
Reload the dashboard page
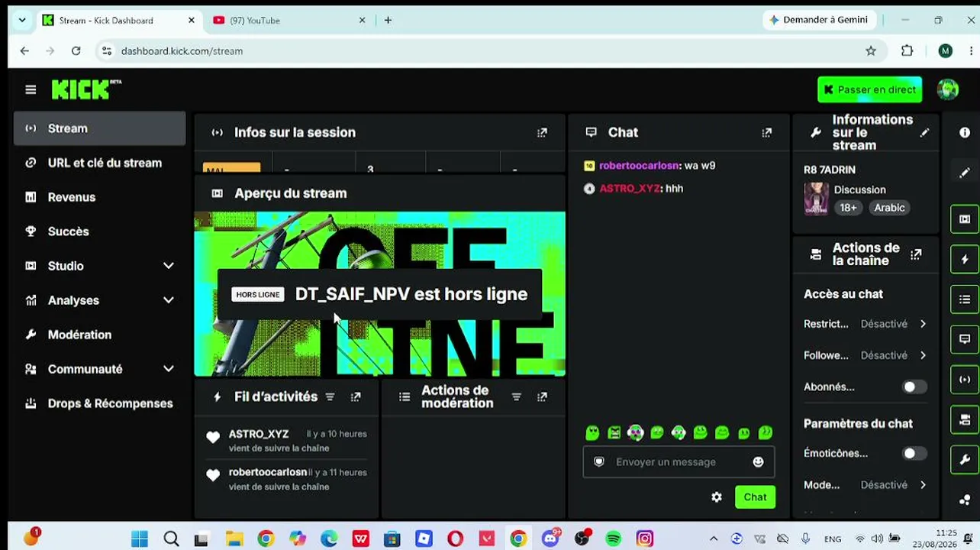(x=76, y=51)
